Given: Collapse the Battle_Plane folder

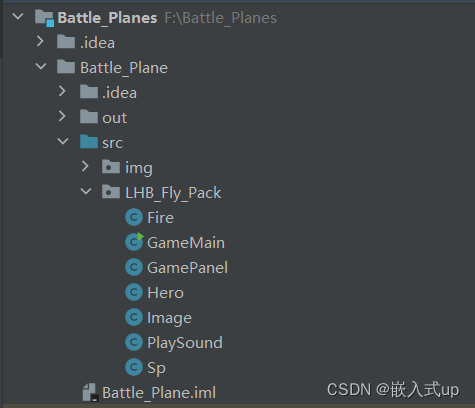Looking at the screenshot, I should pos(41,66).
